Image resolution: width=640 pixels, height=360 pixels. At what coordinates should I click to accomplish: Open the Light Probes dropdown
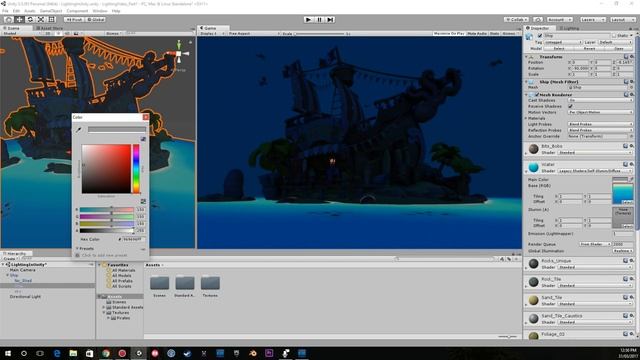tap(600, 124)
